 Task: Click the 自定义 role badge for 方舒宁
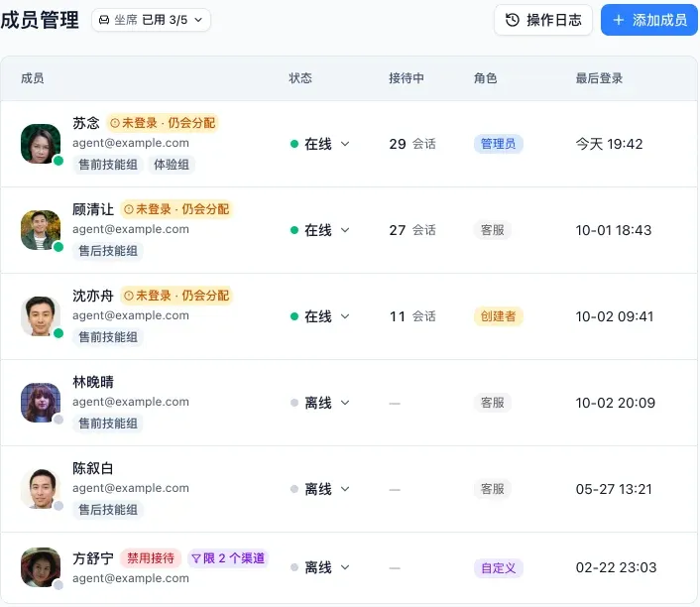[498, 568]
